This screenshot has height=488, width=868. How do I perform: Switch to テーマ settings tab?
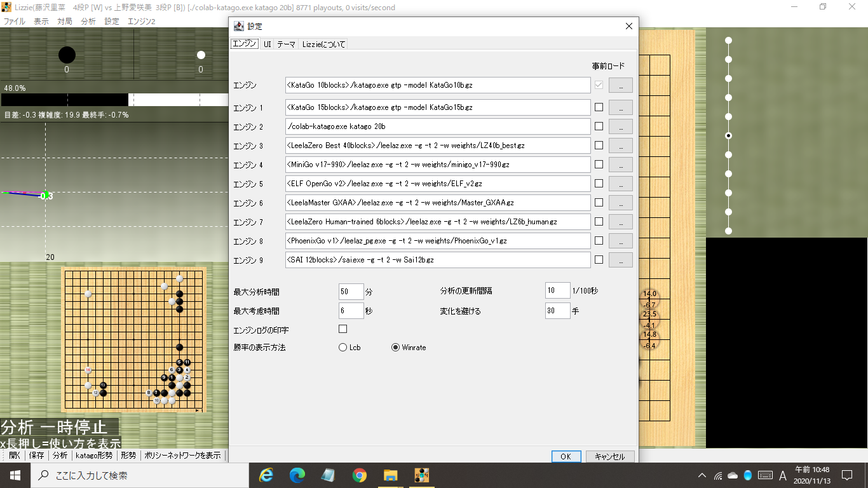click(286, 44)
